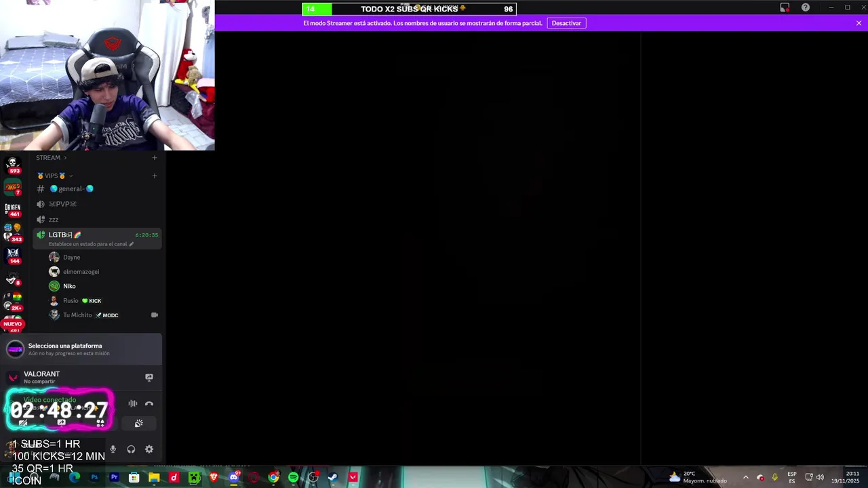Open Photoshop from the taskbar
This screenshot has height=488, width=868.
(94, 477)
